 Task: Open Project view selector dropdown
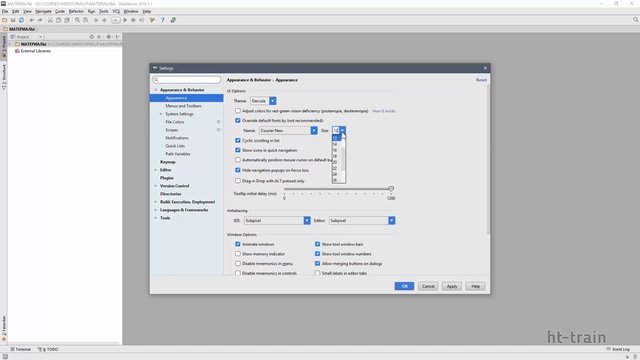[26, 37]
